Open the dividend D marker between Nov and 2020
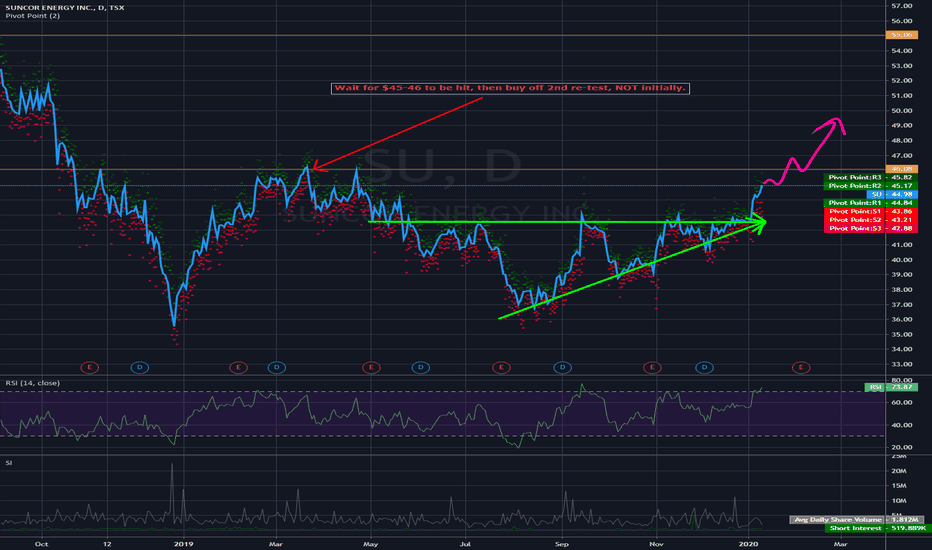 coord(704,367)
